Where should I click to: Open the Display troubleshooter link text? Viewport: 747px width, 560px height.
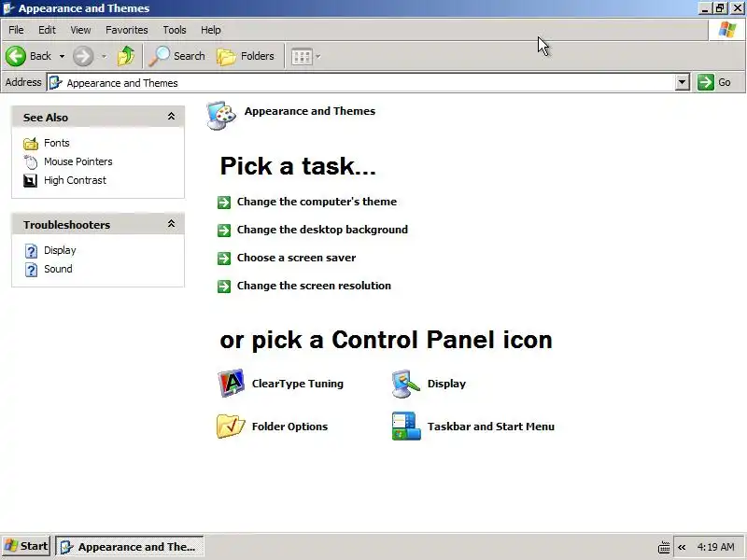pos(60,250)
